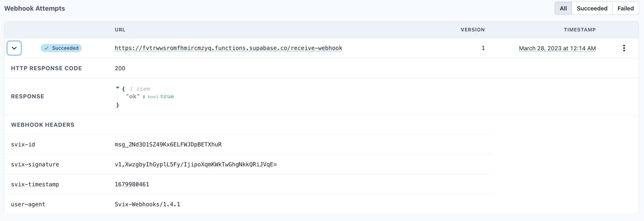The width and height of the screenshot is (644, 221).
Task: Click the "ok" key in the JSON response
Action: coord(133,96)
